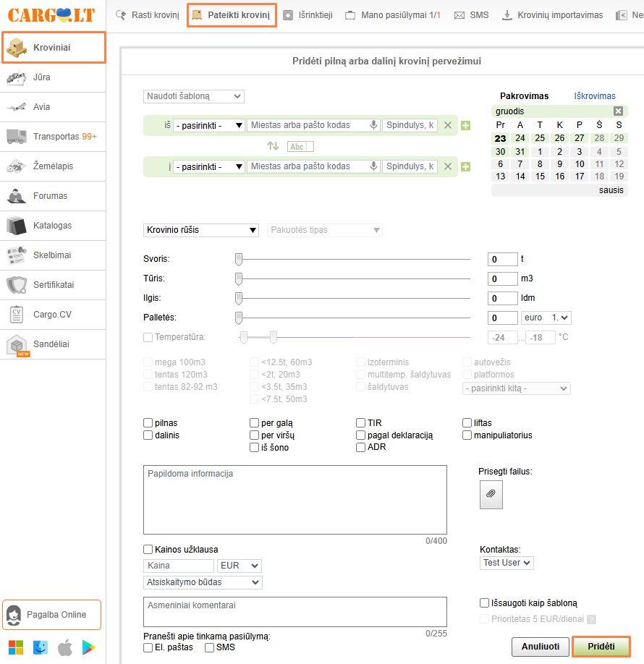The height and width of the screenshot is (664, 644).
Task: Tick the ADR checkbox
Action: 361,448
